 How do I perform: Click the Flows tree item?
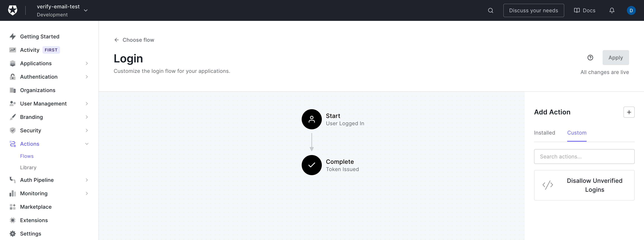tap(27, 156)
